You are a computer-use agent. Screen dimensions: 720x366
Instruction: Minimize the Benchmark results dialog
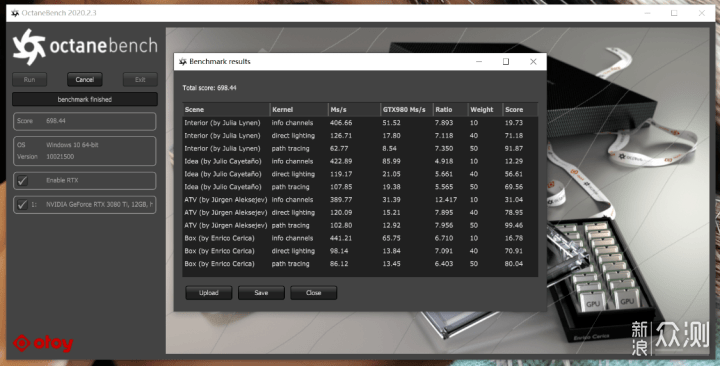[x=479, y=62]
